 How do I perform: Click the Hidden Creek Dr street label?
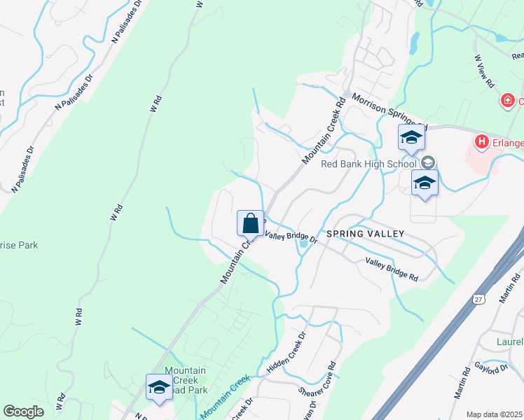pyautogui.click(x=286, y=352)
